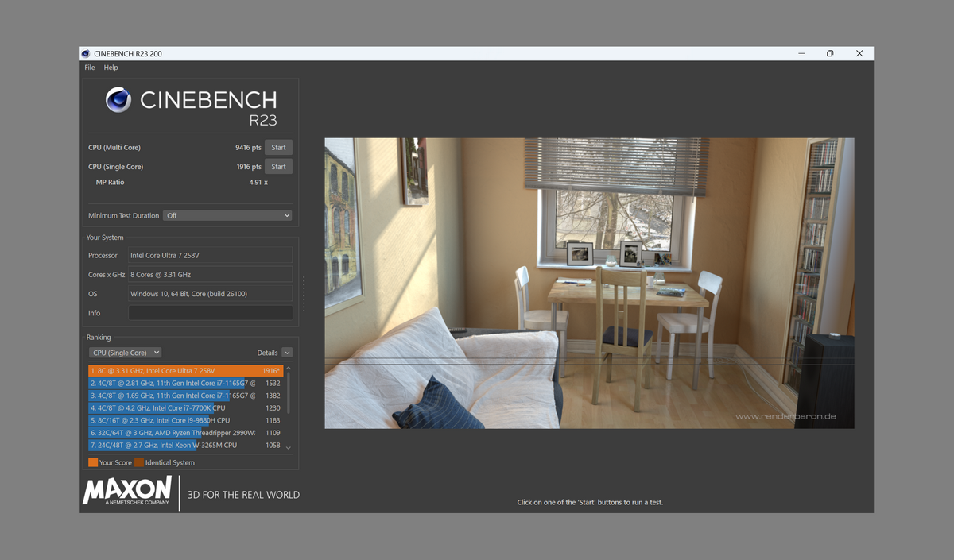Click the OS field Windows 10, 64 Bit
This screenshot has height=560, width=954.
(x=211, y=294)
